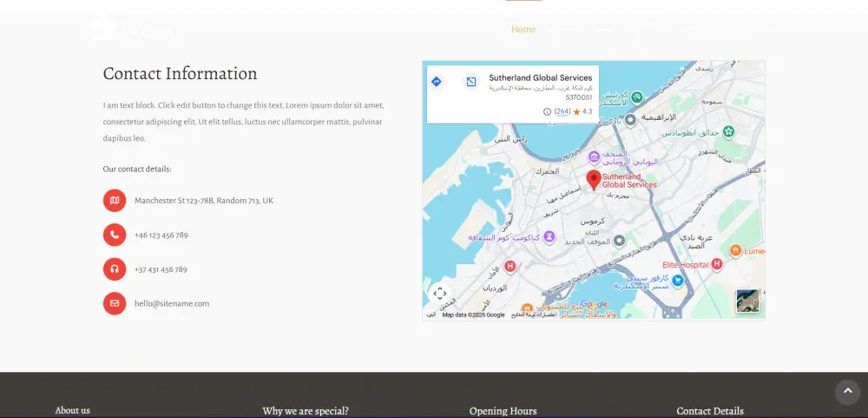
Task: Click the red Sutherland Global Services map pin
Action: click(x=594, y=180)
